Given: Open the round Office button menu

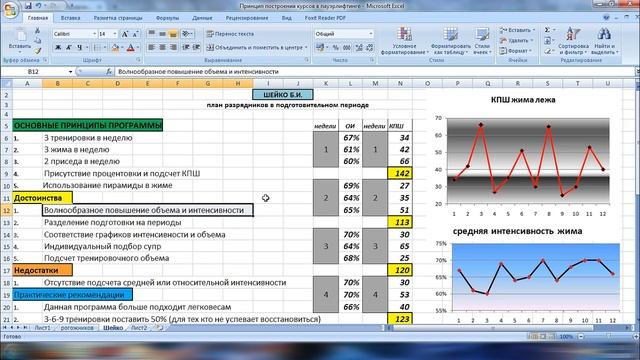Looking at the screenshot, I should [10, 9].
